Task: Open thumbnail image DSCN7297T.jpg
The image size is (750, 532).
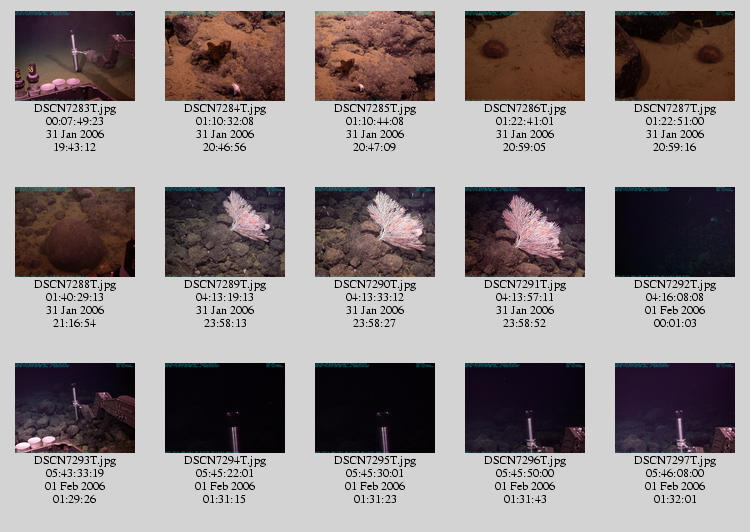Action: [675, 408]
